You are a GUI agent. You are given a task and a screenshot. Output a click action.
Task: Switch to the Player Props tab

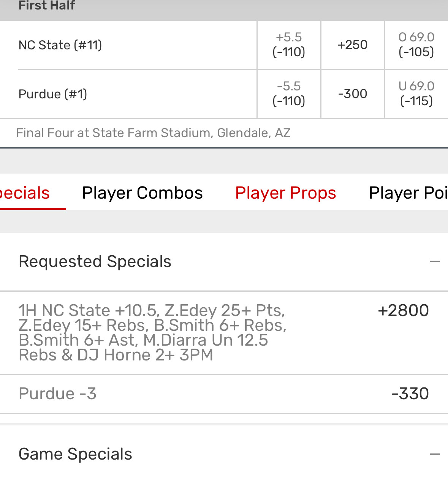[x=285, y=193]
